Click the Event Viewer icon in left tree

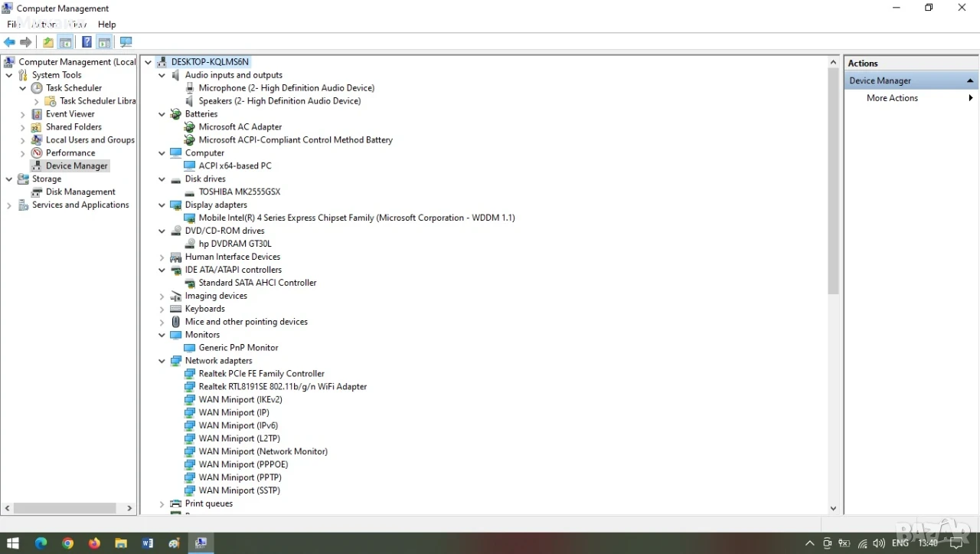37,114
